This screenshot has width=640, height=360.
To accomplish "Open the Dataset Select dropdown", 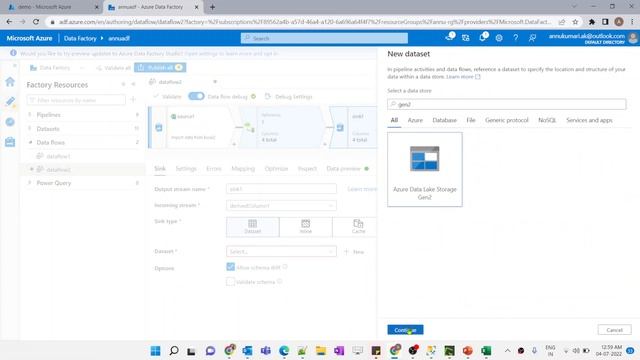I will point(281,251).
